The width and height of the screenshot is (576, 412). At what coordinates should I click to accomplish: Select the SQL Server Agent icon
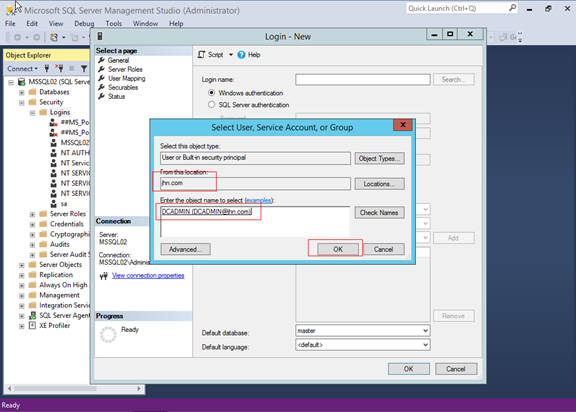pos(33,315)
